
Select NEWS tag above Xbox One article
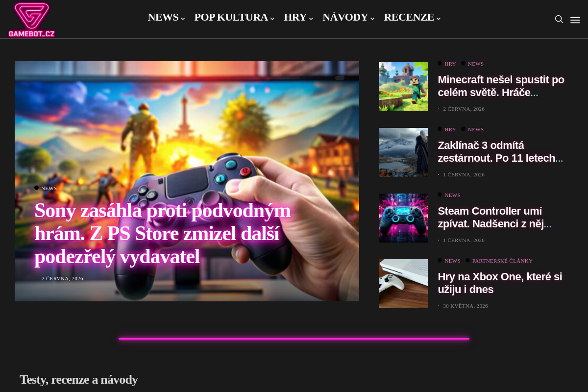coord(452,261)
